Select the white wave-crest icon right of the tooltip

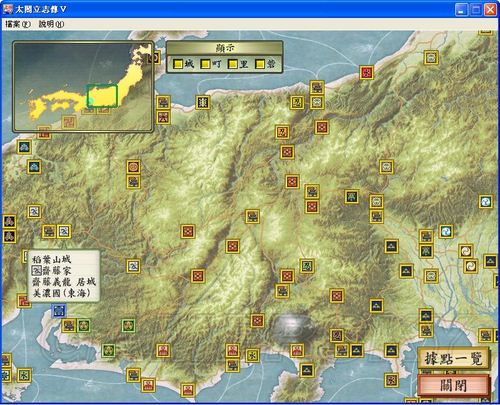[133, 266]
